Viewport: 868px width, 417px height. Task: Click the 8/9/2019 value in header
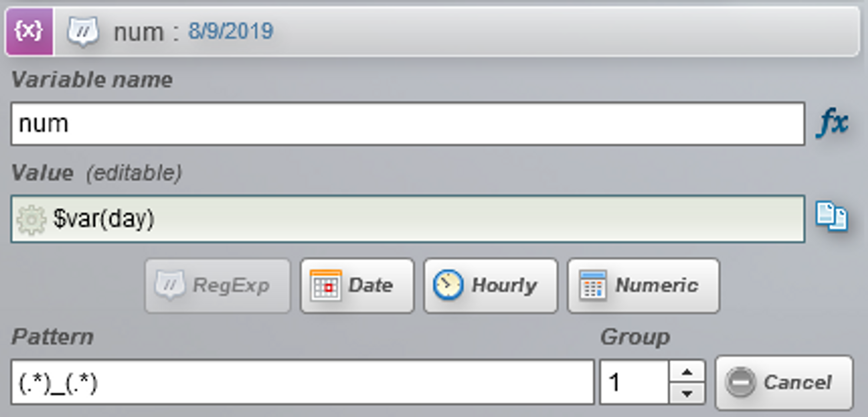(231, 31)
